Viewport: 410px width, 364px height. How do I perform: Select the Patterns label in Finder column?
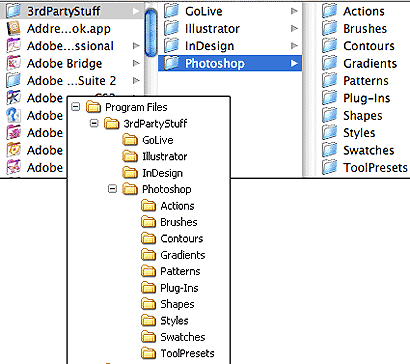click(366, 81)
